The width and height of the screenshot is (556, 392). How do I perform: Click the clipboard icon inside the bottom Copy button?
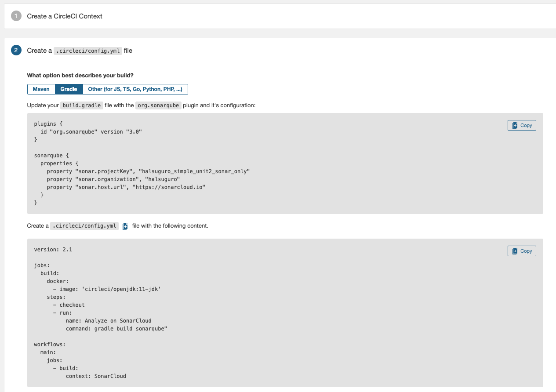click(x=515, y=250)
